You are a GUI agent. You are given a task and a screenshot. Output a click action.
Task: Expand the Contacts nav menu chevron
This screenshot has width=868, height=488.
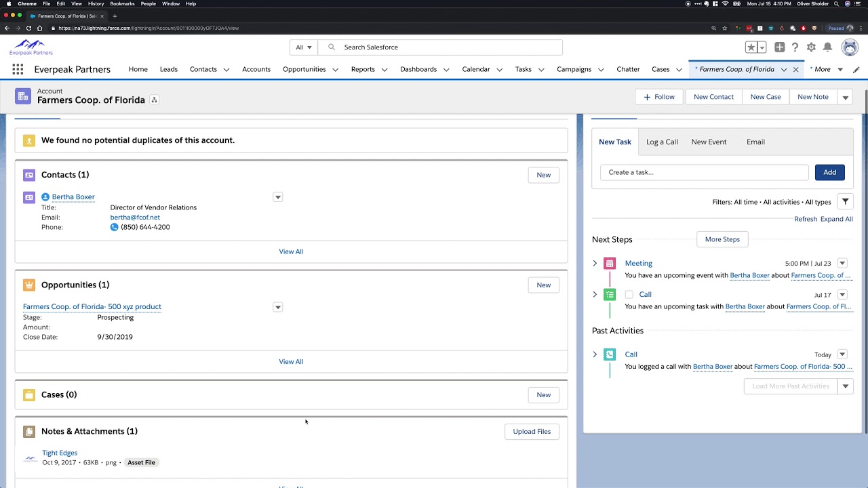(226, 69)
